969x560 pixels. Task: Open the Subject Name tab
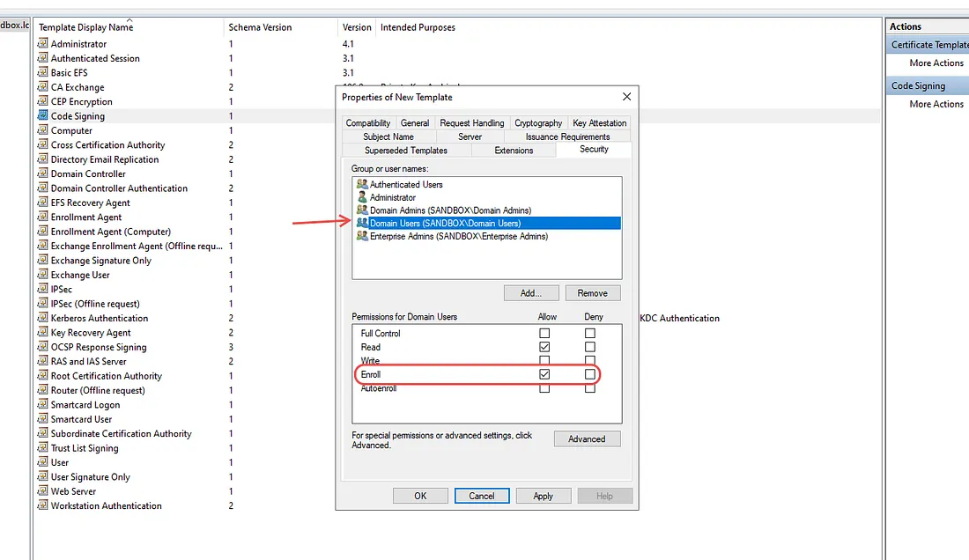pyautogui.click(x=388, y=136)
